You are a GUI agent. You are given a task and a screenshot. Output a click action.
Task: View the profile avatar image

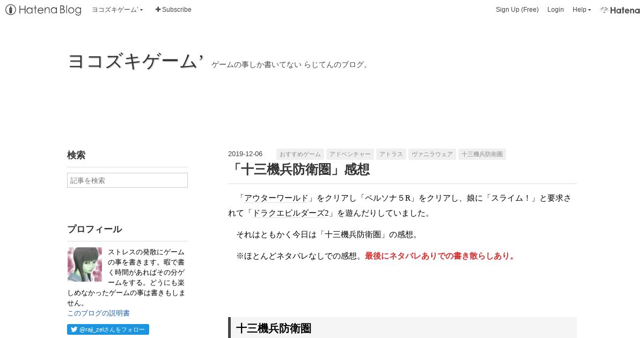point(85,264)
